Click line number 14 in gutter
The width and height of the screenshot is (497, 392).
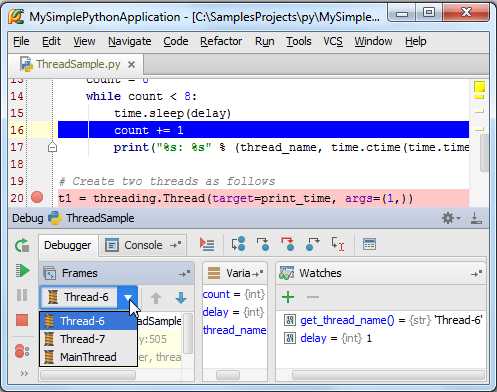(17, 96)
